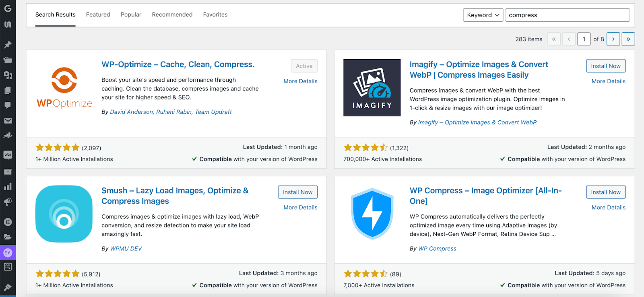This screenshot has height=297, width=644.
Task: Click the Smush plugin logo
Action: (x=64, y=214)
